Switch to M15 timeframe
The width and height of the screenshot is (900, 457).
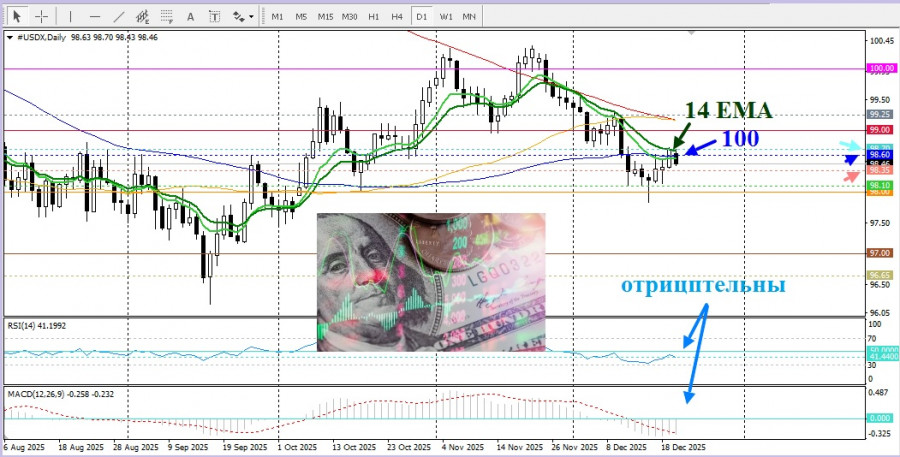tap(325, 17)
